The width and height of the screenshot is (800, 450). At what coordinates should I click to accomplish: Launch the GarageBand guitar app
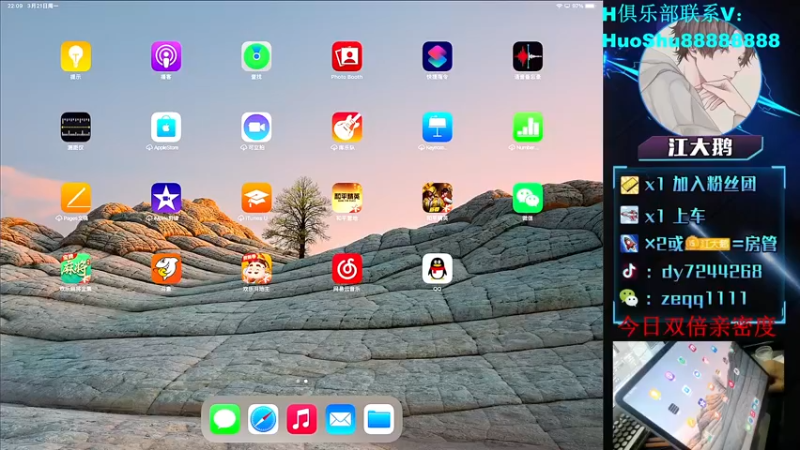click(x=347, y=127)
